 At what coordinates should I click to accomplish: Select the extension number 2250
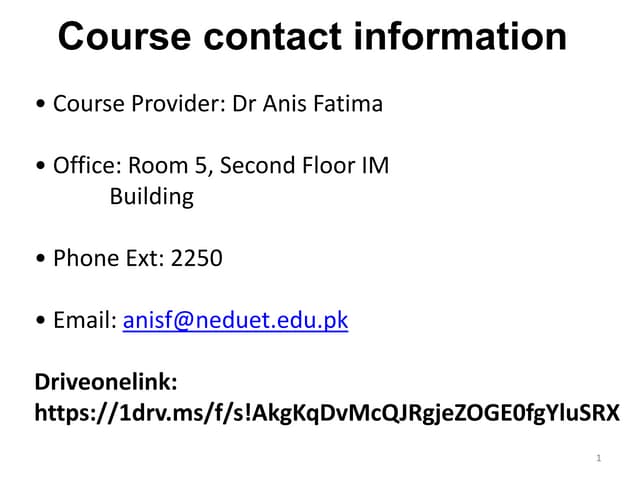tap(197, 259)
